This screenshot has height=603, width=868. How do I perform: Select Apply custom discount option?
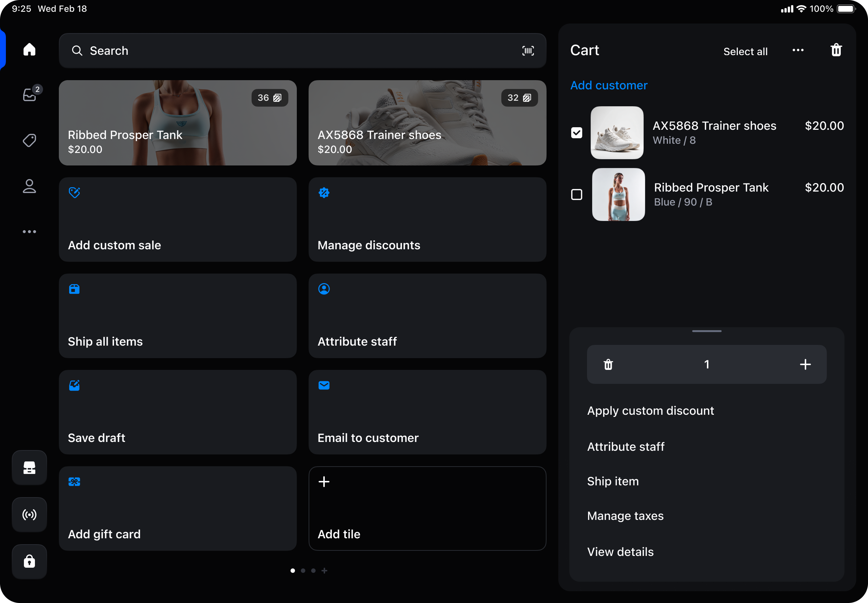tap(650, 411)
